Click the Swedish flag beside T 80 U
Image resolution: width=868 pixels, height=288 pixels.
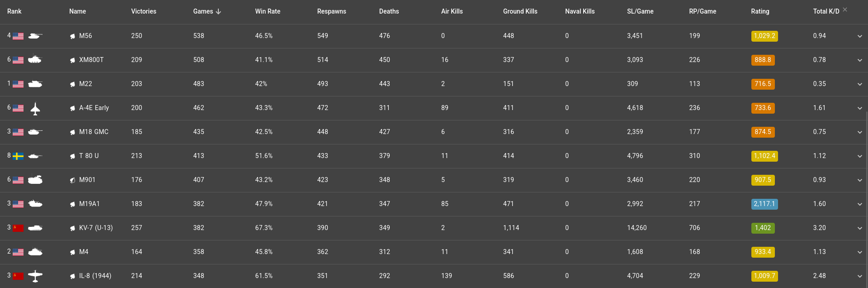18,156
